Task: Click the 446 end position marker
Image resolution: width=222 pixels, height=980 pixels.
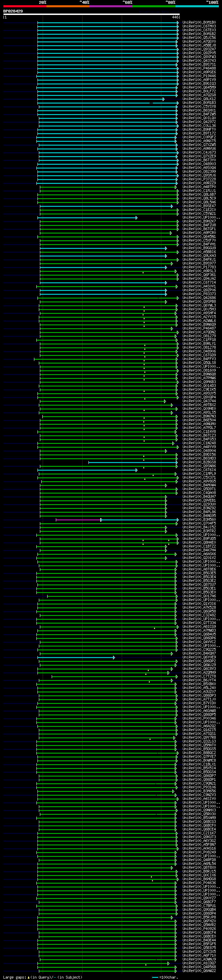Action: coord(175,17)
